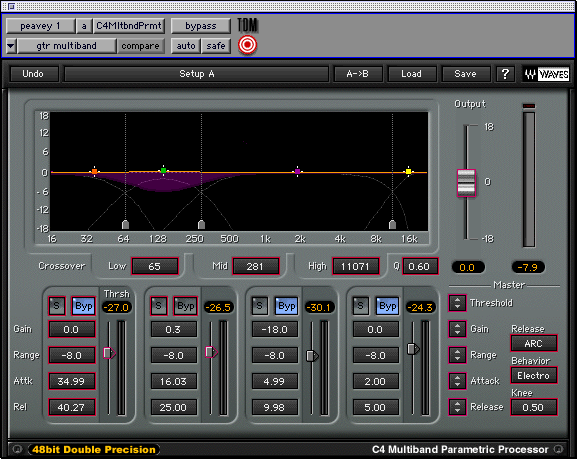Select the yellow high band marker
Viewport: 577px width, 459px height.
[408, 171]
